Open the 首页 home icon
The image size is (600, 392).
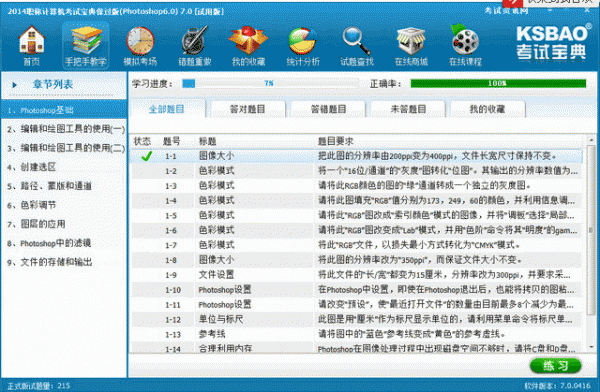[31, 45]
